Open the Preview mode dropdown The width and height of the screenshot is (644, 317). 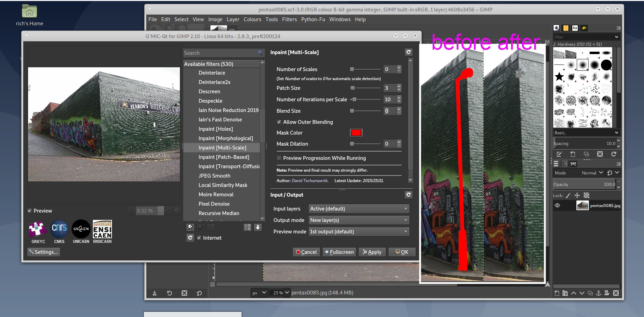point(359,232)
